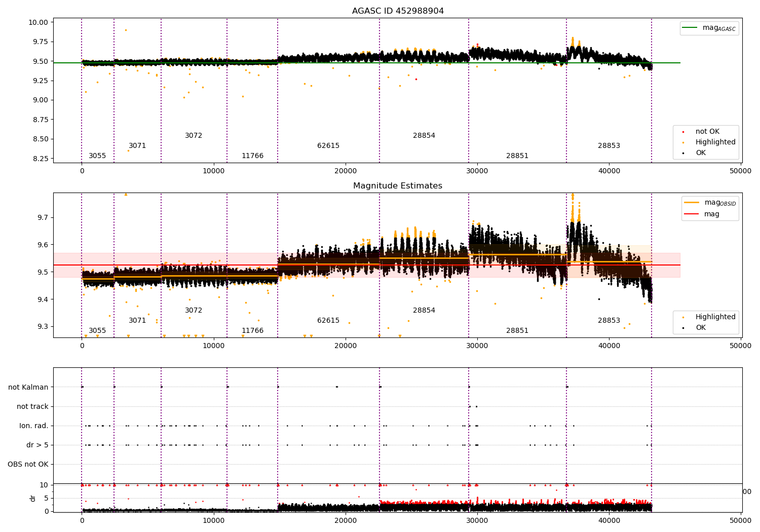
Task: Click OBSID label 3071 in AGASC ID plot
Action: pos(137,146)
